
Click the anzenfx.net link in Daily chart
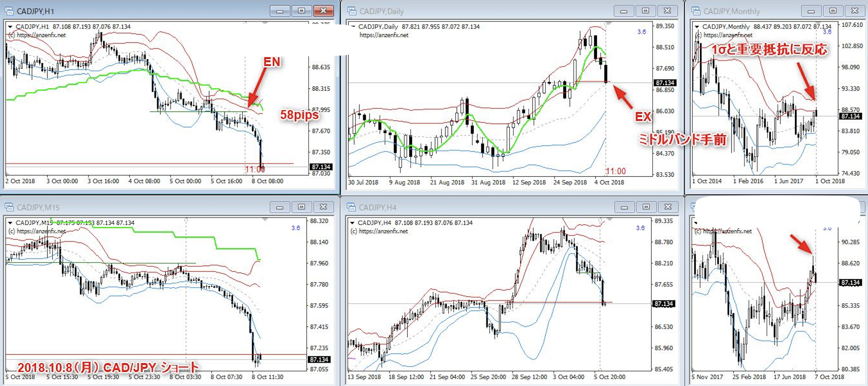click(384, 35)
